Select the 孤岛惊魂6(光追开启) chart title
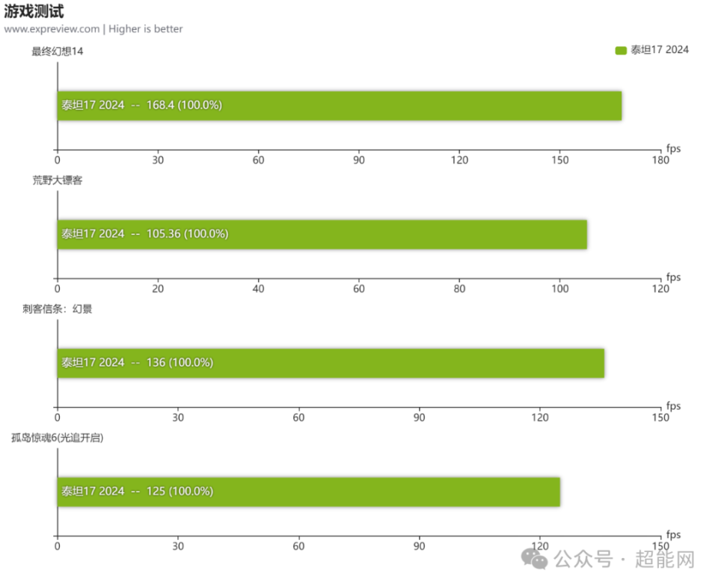718x588 pixels. pyautogui.click(x=57, y=438)
